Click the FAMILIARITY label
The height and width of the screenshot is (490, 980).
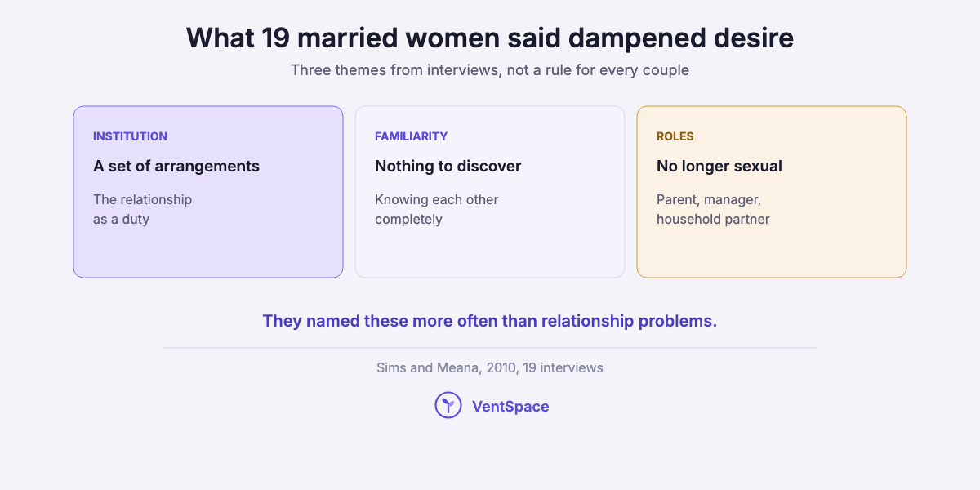point(411,136)
